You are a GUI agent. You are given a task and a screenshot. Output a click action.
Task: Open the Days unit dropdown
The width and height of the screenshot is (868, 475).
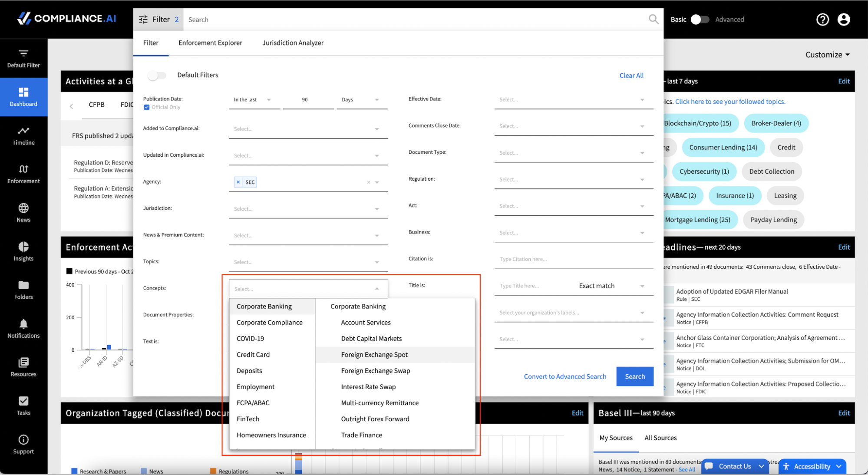tap(362, 100)
